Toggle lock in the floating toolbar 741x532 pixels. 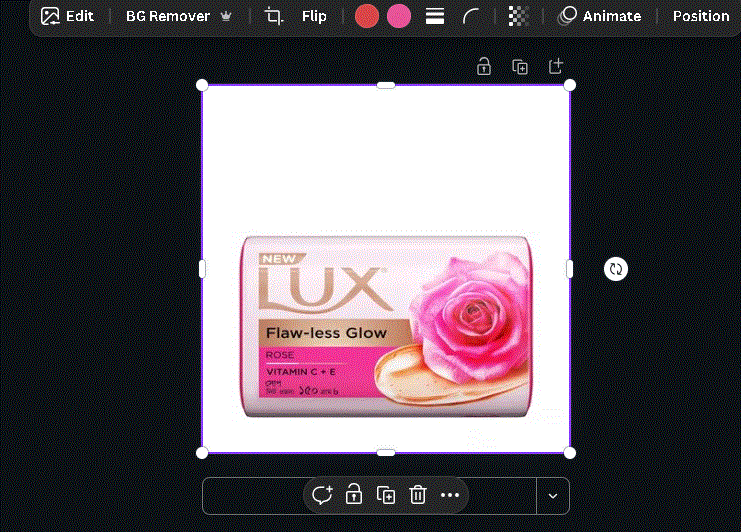pos(353,495)
